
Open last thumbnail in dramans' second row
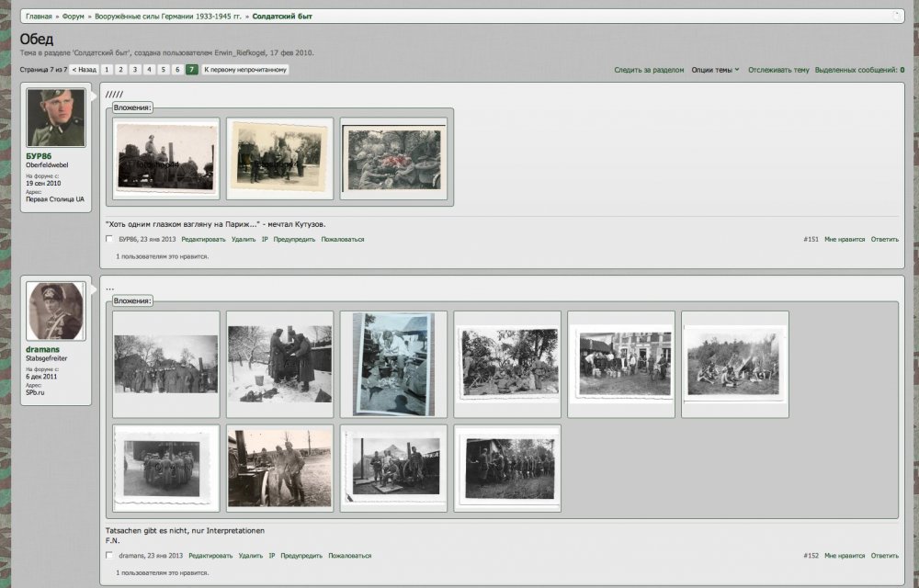point(507,468)
